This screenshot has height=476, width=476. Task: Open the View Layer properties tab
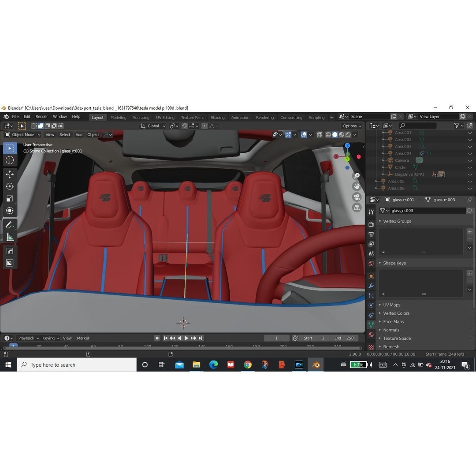(371, 244)
